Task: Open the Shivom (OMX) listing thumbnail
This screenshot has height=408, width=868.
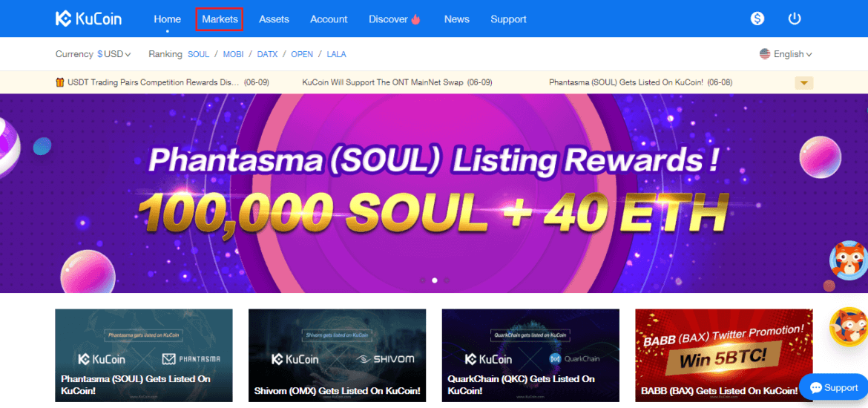Action: 337,355
